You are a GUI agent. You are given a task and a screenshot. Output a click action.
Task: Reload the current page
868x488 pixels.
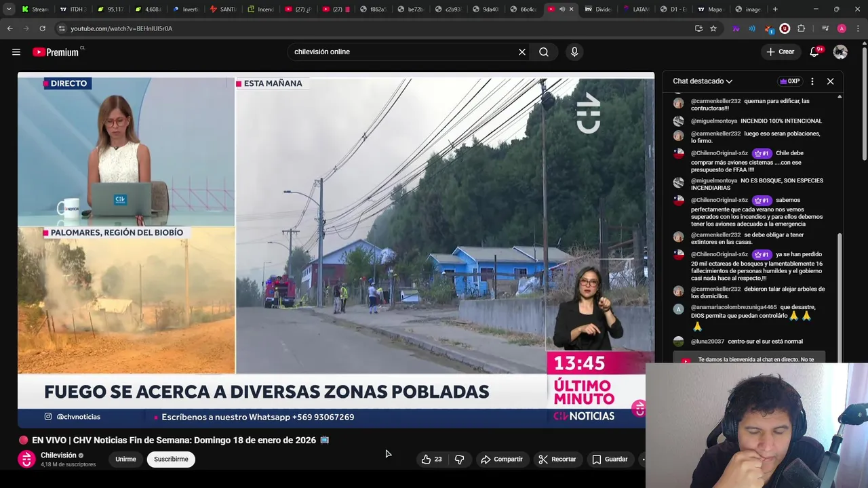point(42,28)
